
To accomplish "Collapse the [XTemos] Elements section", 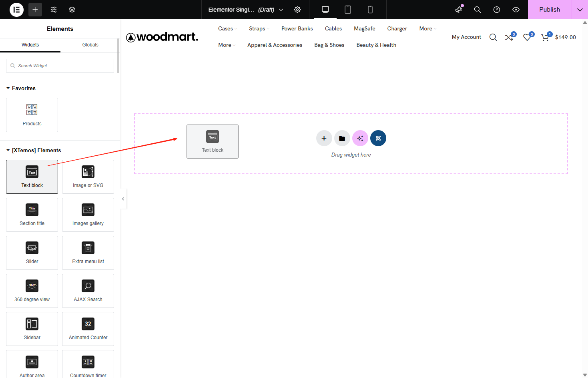I will tap(8, 150).
